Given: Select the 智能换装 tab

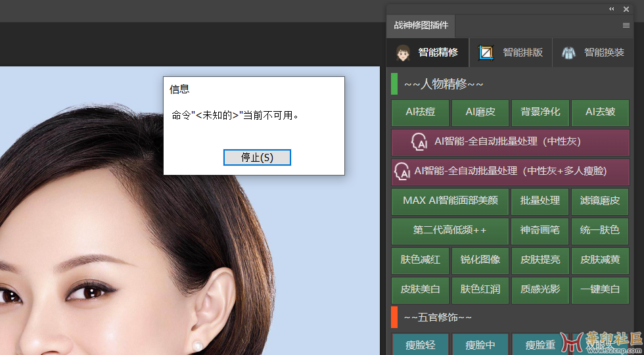Looking at the screenshot, I should (x=593, y=53).
